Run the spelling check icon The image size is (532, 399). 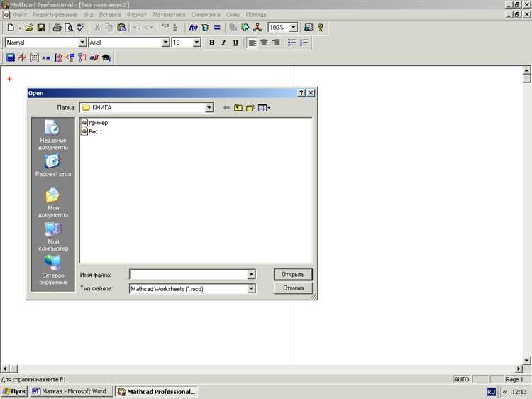click(x=80, y=28)
